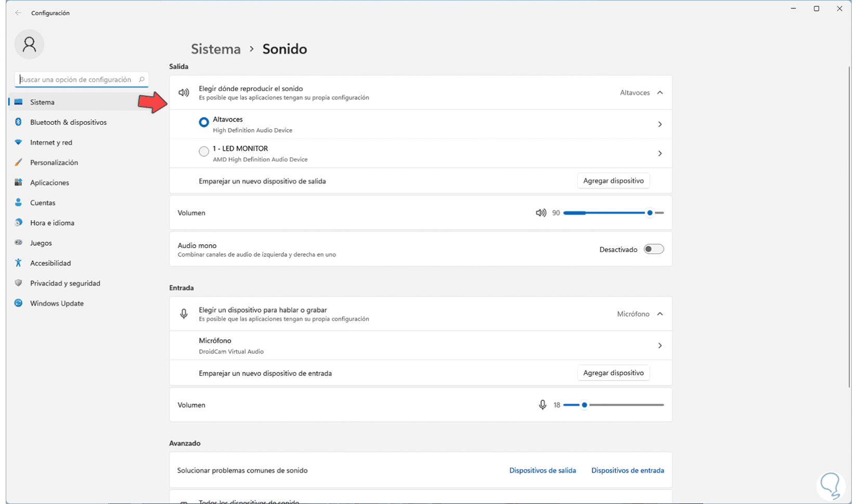
Task: Select 1 - LED MONITOR output device
Action: click(204, 152)
